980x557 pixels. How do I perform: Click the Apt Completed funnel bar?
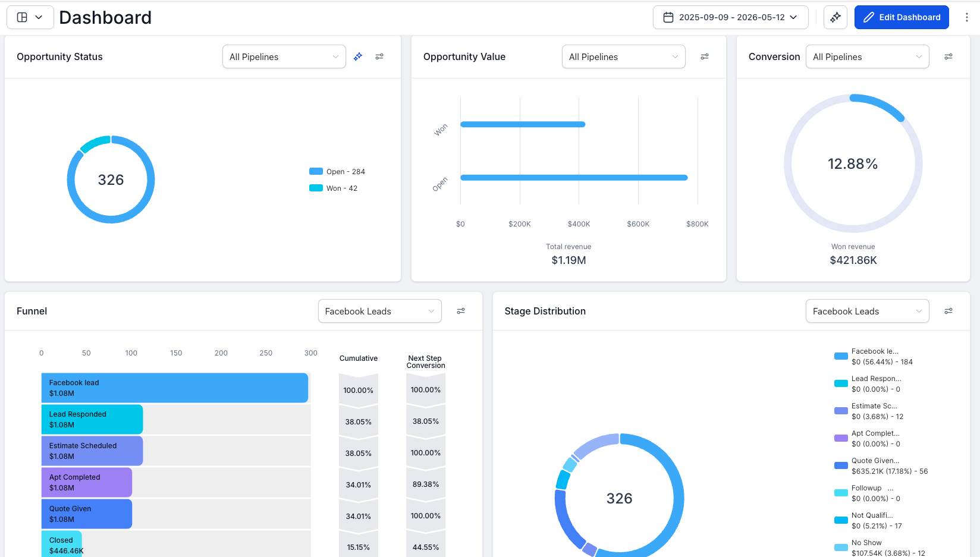coord(87,482)
